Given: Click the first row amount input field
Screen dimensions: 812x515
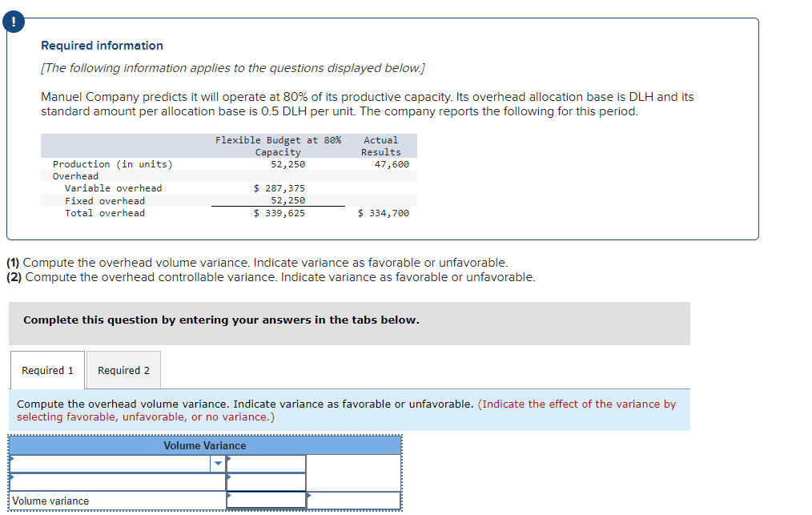Looking at the screenshot, I should click(x=266, y=464).
